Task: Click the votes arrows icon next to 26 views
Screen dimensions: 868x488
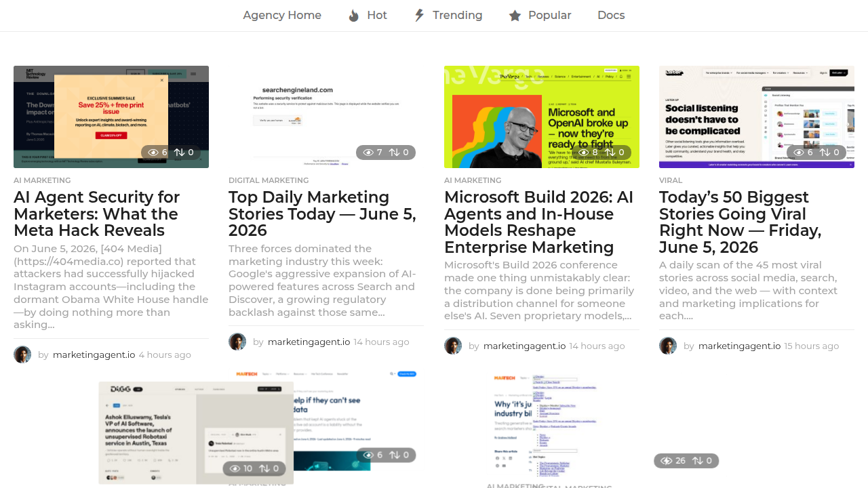Action: [x=697, y=461]
